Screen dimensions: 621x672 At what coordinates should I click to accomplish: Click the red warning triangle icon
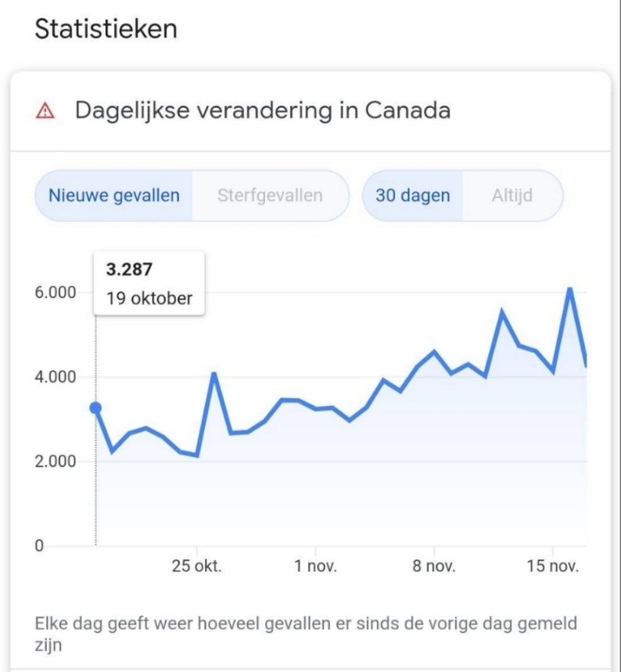[46, 111]
